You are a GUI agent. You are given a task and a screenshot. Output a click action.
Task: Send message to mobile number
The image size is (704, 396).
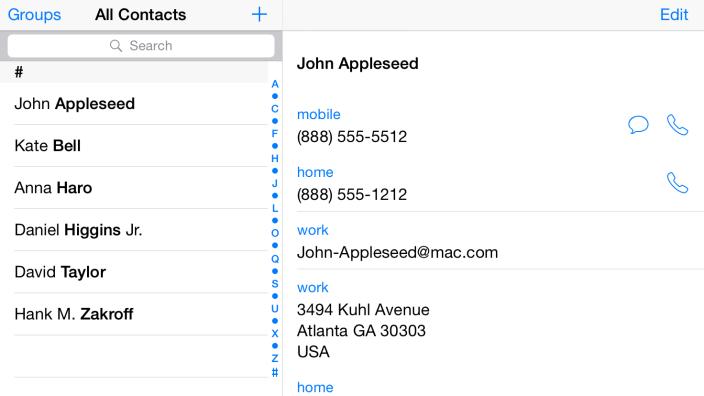(x=638, y=124)
